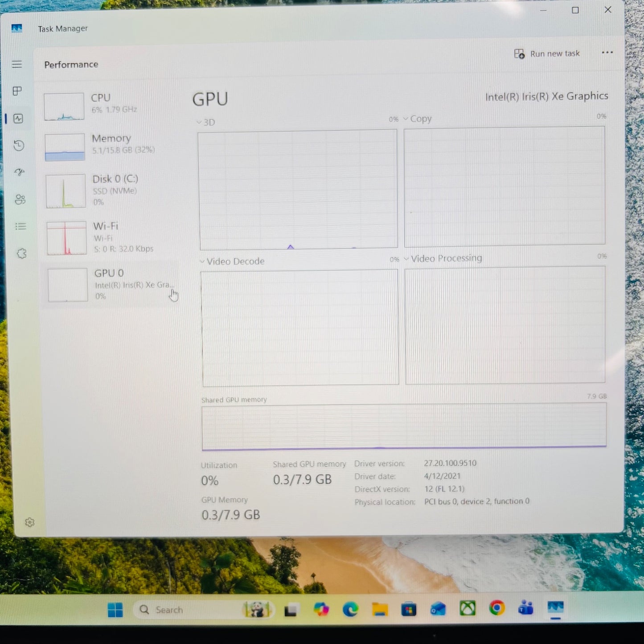Image resolution: width=644 pixels, height=644 pixels.
Task: View the Performance tab header
Action: click(71, 64)
